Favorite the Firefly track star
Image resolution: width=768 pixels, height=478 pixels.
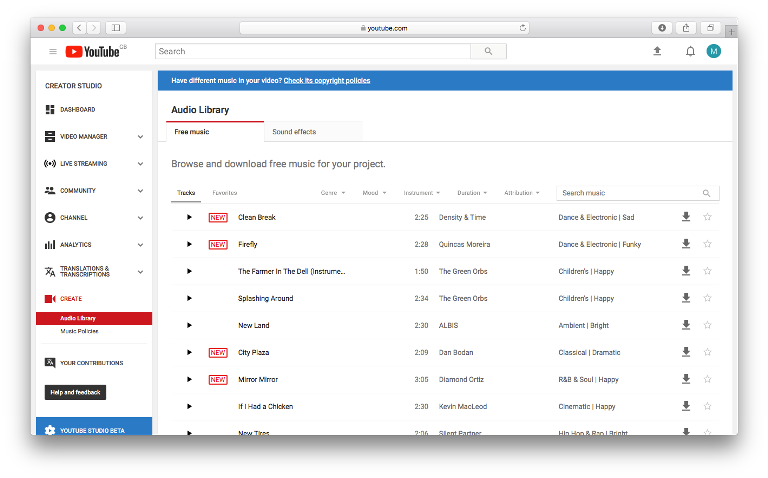coord(707,243)
